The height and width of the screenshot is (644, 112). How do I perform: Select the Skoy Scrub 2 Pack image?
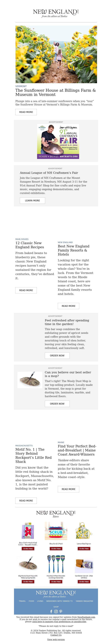tap(56, 531)
